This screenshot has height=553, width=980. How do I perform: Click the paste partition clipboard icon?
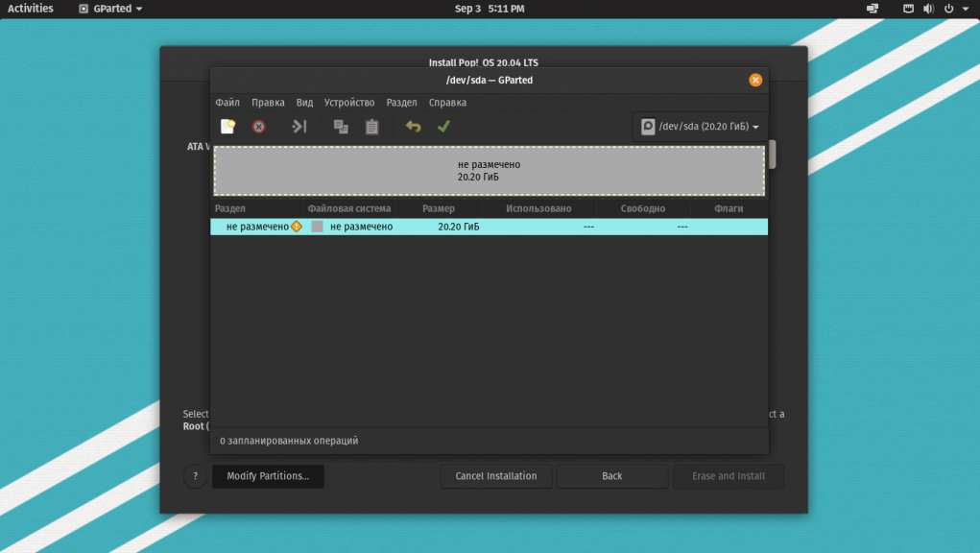click(372, 127)
